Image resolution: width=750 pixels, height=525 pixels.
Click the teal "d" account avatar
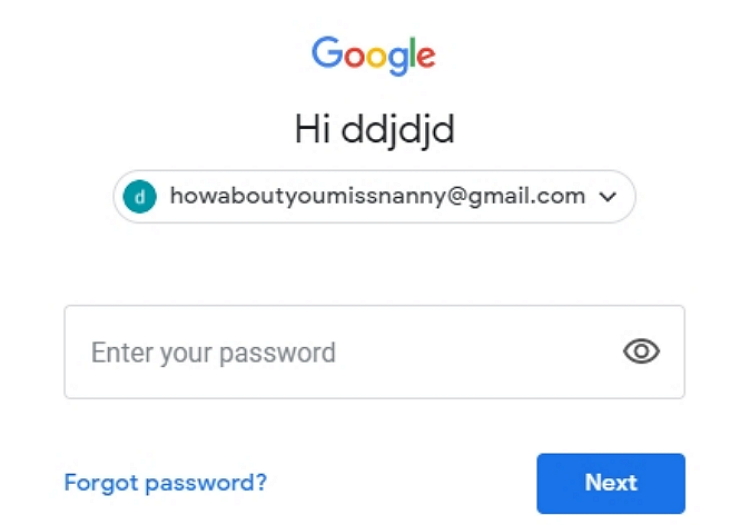pyautogui.click(x=140, y=197)
